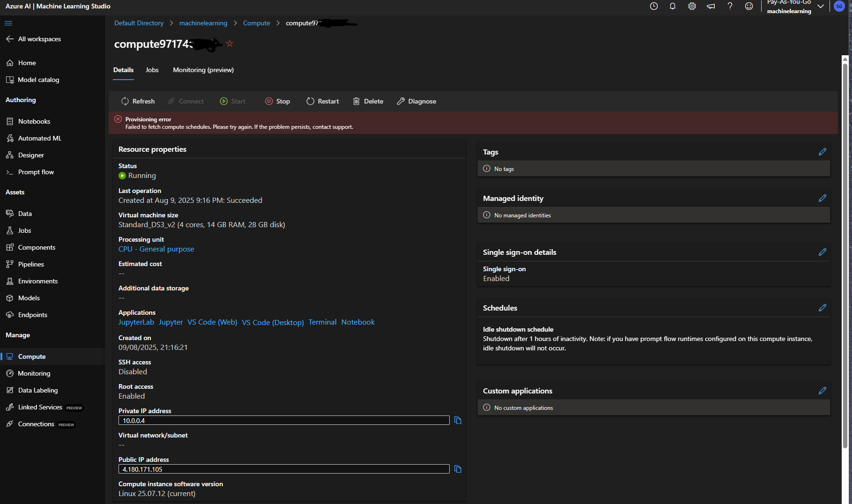Copy the public IP address
This screenshot has width=852, height=504.
coord(458,469)
